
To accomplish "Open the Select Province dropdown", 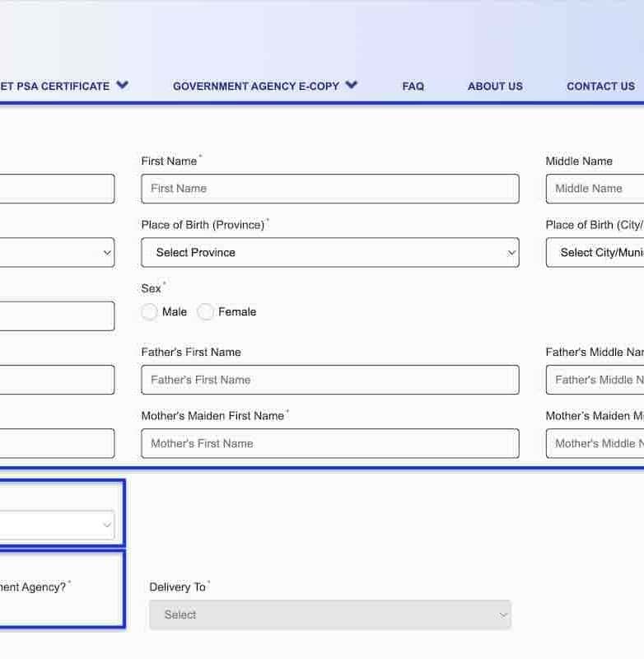I will pyautogui.click(x=329, y=253).
